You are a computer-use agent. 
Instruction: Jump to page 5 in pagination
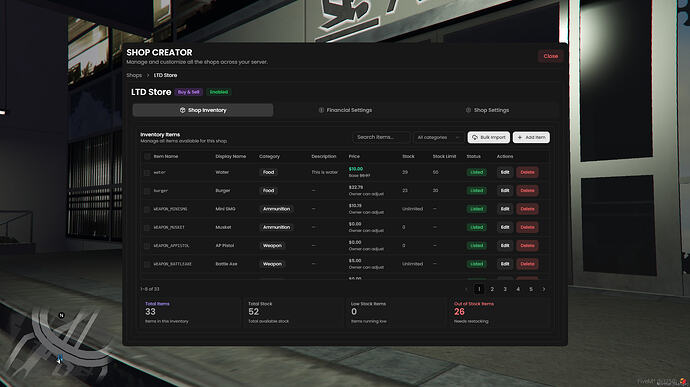coord(531,289)
